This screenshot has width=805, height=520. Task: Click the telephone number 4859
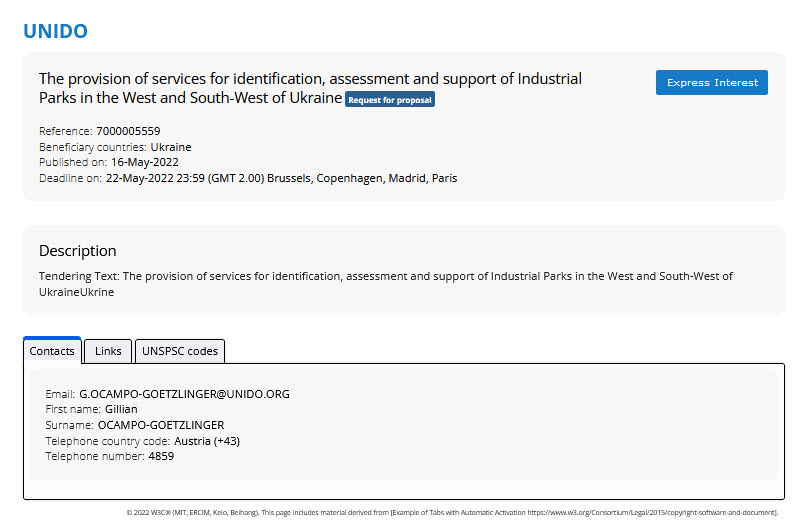point(161,456)
